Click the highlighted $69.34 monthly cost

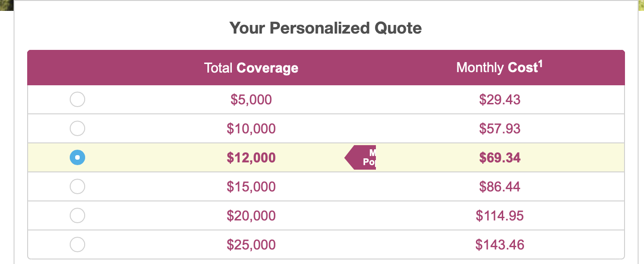[500, 157]
